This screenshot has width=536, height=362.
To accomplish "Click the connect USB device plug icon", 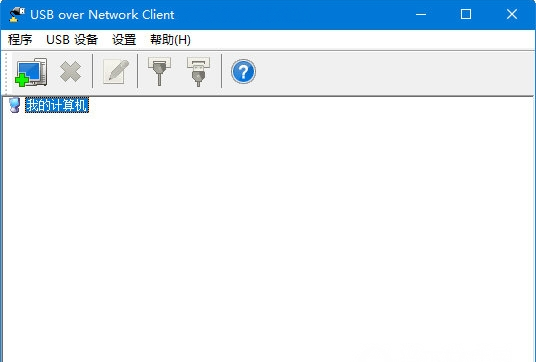I will click(159, 71).
